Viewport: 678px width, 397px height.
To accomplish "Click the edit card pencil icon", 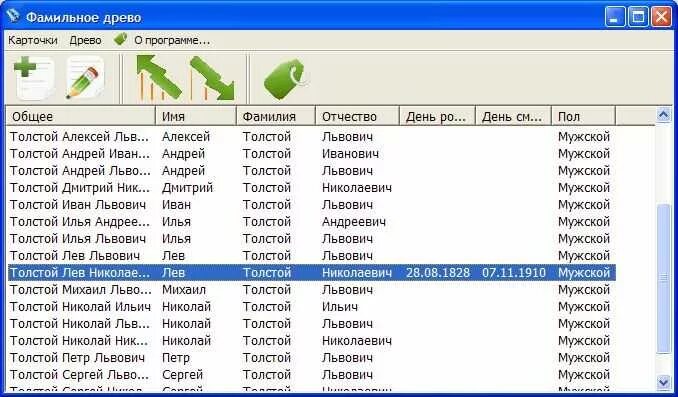I will pyautogui.click(x=85, y=78).
